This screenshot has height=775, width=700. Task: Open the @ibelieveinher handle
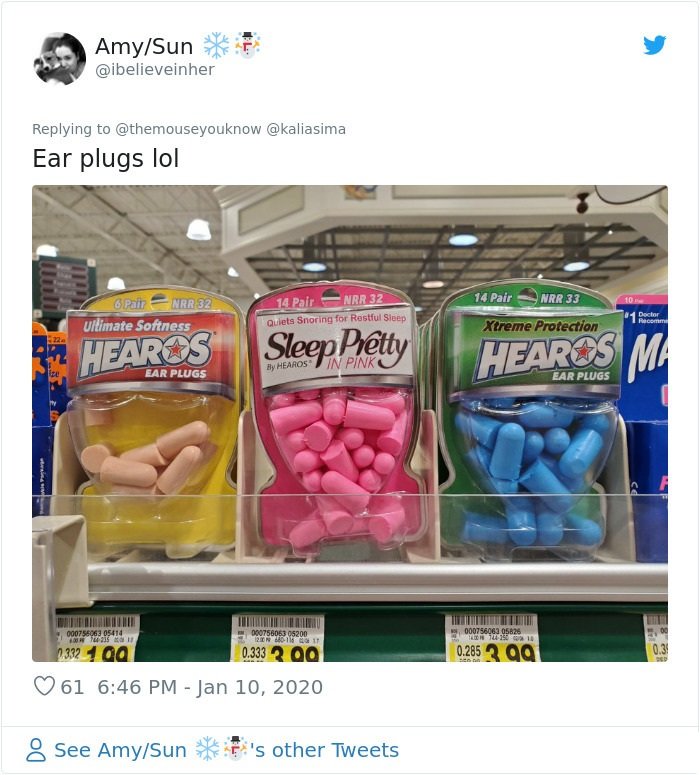click(x=155, y=70)
